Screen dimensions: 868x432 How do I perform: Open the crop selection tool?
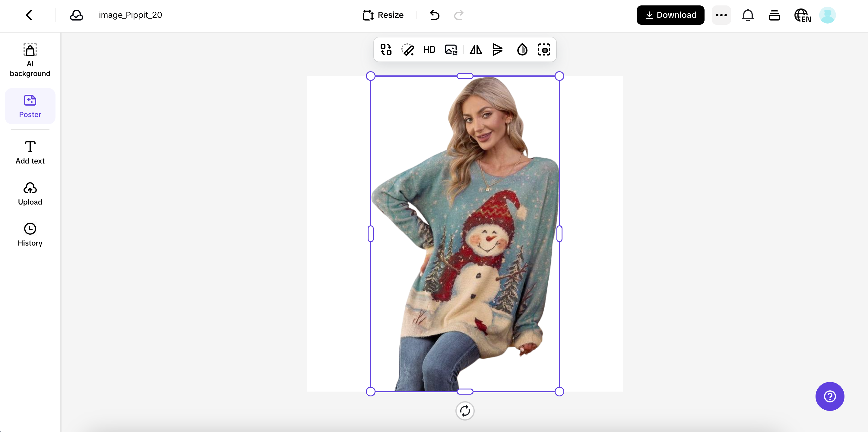coord(544,49)
